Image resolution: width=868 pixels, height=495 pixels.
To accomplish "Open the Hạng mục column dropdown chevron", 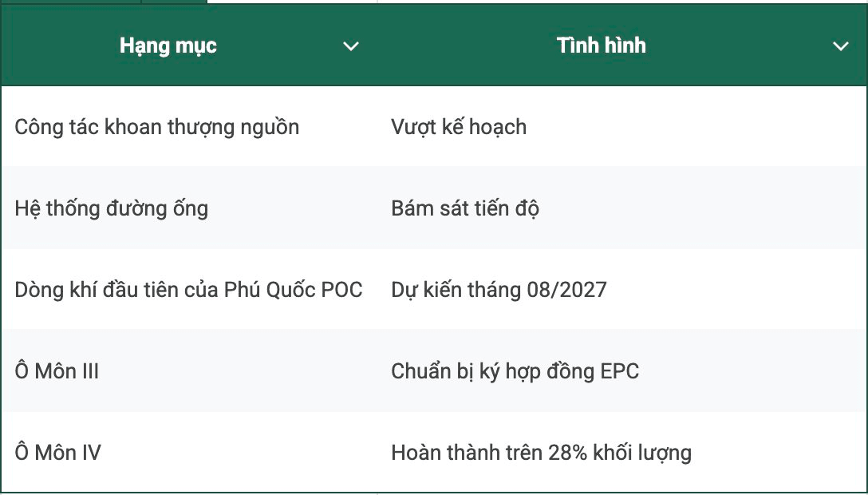I will point(351,46).
